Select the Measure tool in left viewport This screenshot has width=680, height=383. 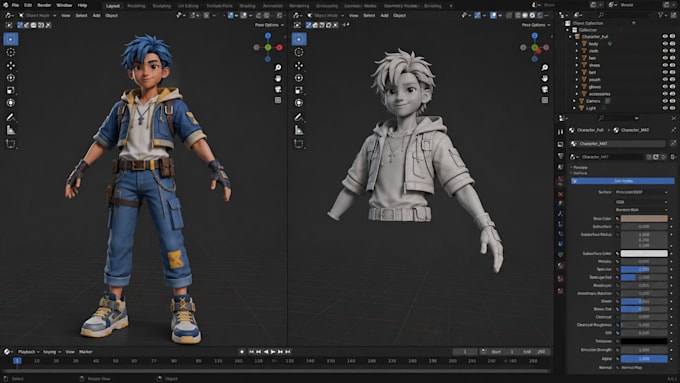click(11, 130)
